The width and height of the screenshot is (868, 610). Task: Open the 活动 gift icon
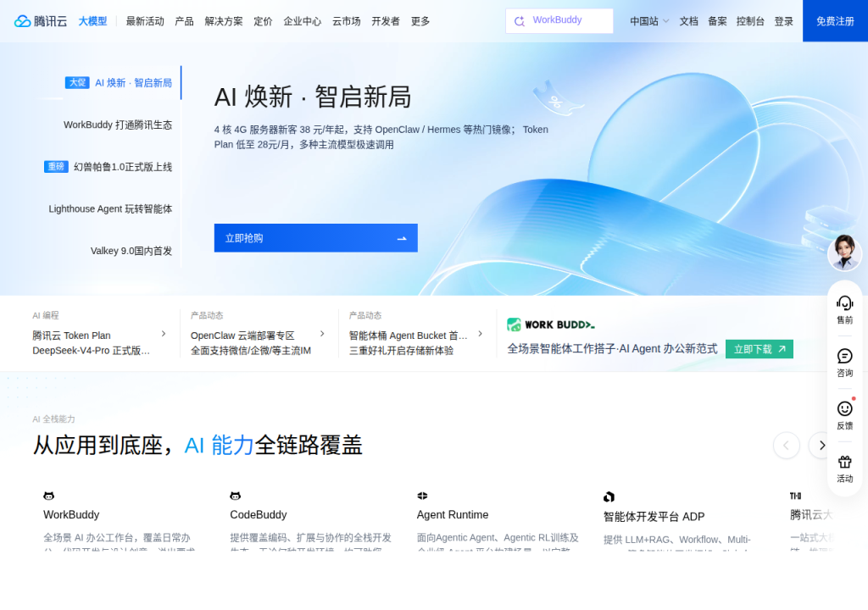[844, 462]
